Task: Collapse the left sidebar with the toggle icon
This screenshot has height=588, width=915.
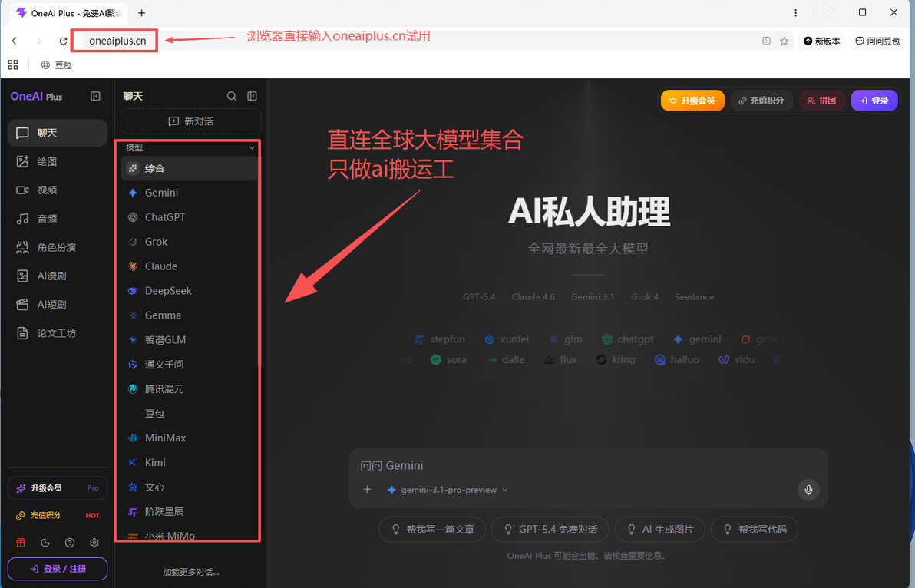Action: (x=95, y=96)
